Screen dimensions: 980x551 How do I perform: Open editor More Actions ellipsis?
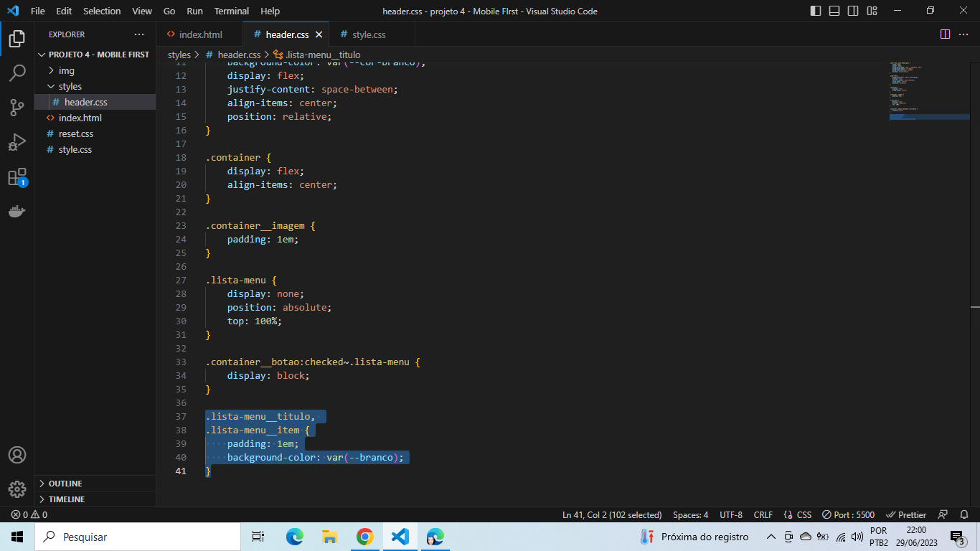point(963,34)
